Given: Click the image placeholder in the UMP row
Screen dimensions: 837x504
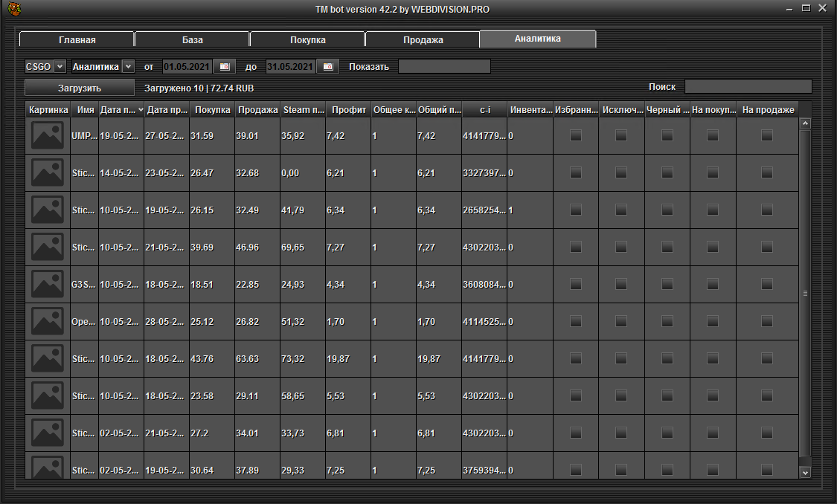Looking at the screenshot, I should point(47,136).
